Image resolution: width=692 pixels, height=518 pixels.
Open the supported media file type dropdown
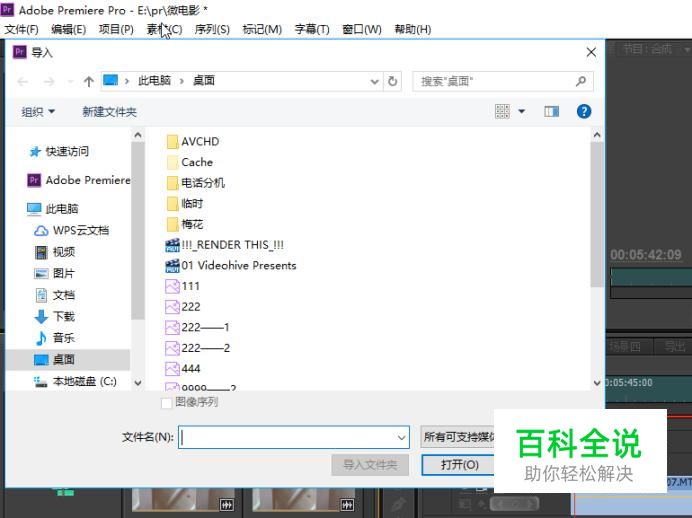coord(458,437)
